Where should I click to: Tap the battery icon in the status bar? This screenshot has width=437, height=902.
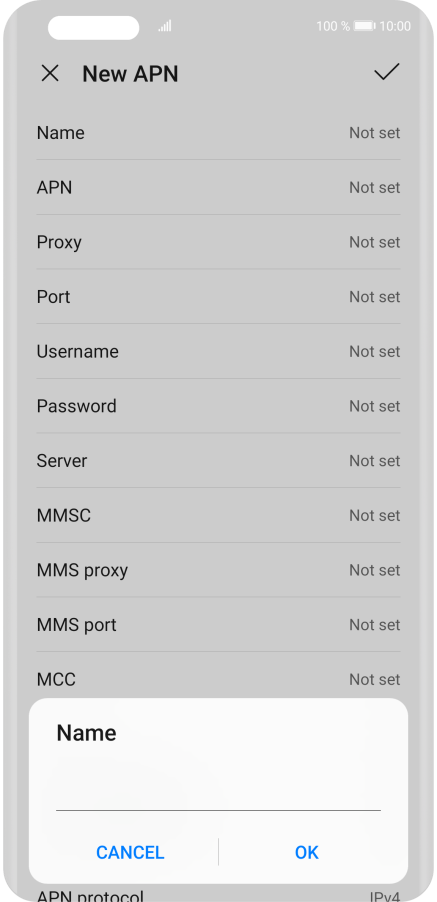coord(365,26)
